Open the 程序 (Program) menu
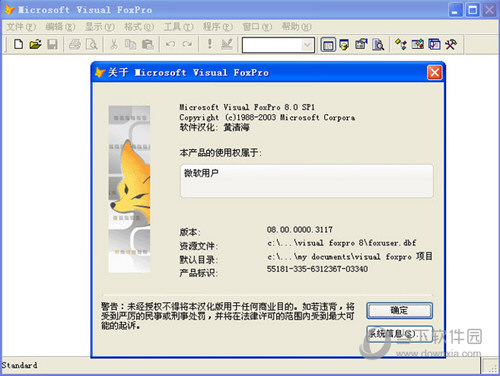Viewport: 500px width, 376px height. (218, 27)
